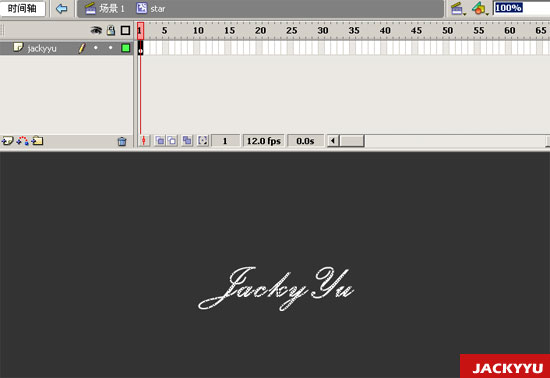Turn on edit multiple frames
Image resolution: width=550 pixels, height=378 pixels.
pyautogui.click(x=187, y=141)
